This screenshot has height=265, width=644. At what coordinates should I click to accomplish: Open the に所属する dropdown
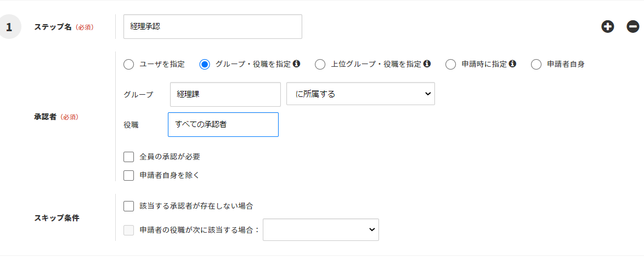tap(360, 94)
